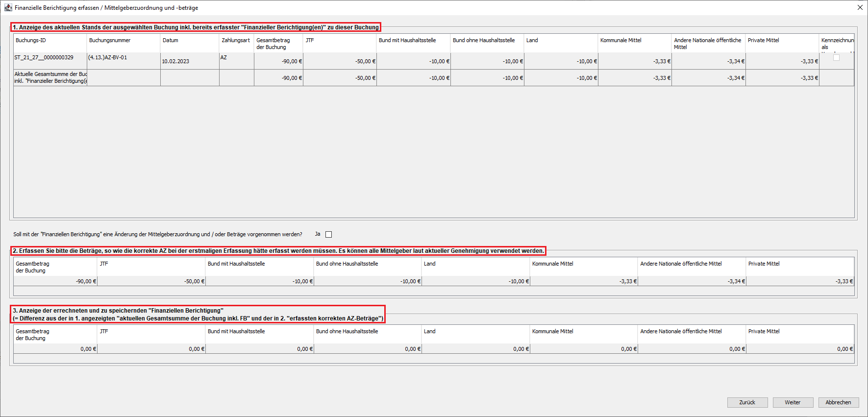Image resolution: width=868 pixels, height=417 pixels.
Task: Click Kommunale Mittel header in section 3 table
Action: [x=584, y=334]
